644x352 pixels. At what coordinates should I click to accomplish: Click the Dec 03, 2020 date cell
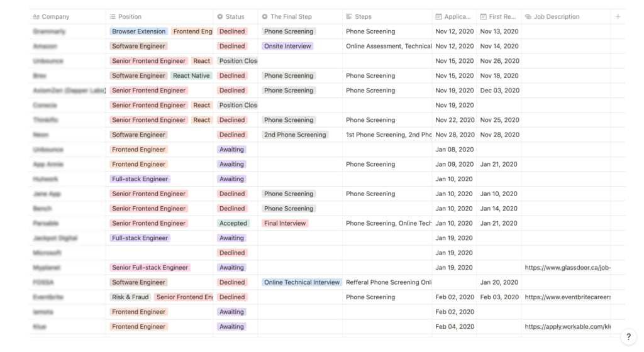499,91
